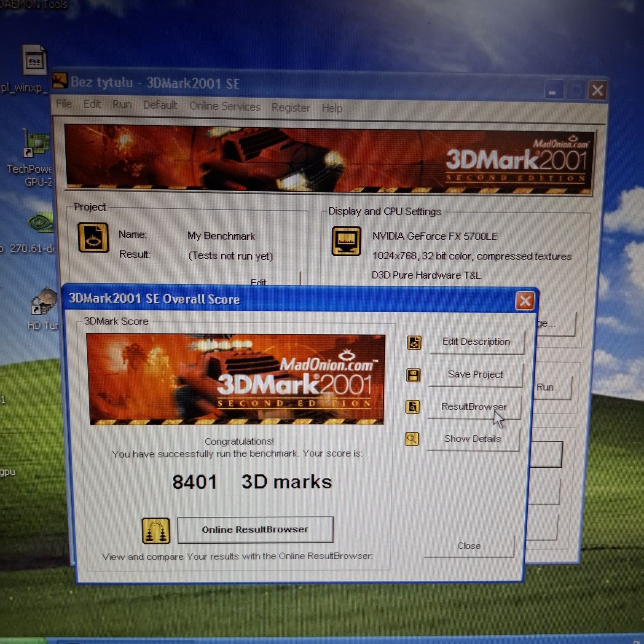
Task: Click the 1024x768, 32 bit color settings text
Action: [472, 256]
